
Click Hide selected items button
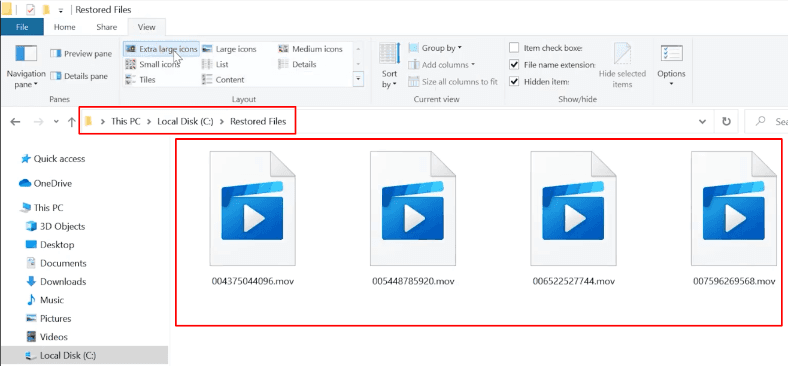pos(622,66)
